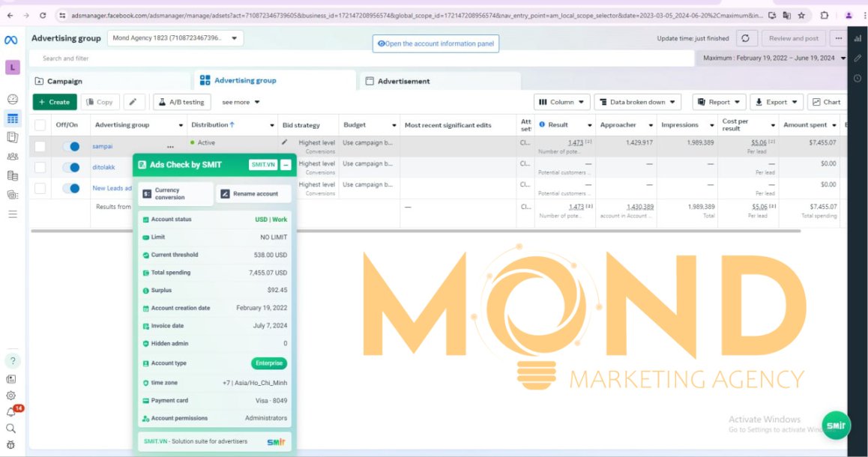Click the Chart button
This screenshot has width=868, height=457.
click(x=826, y=102)
